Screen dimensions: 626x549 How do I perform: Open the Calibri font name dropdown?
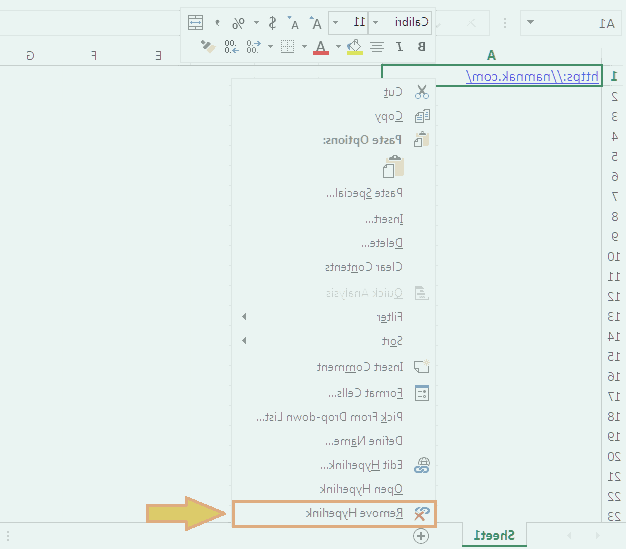(374, 22)
